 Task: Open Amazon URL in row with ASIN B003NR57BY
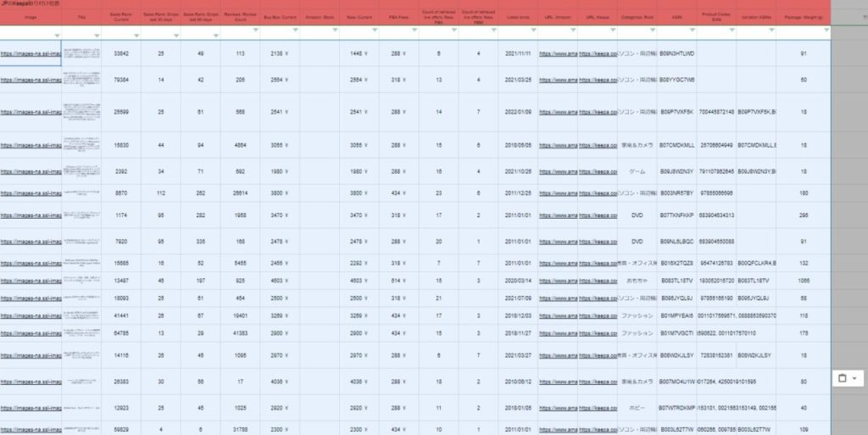click(558, 193)
